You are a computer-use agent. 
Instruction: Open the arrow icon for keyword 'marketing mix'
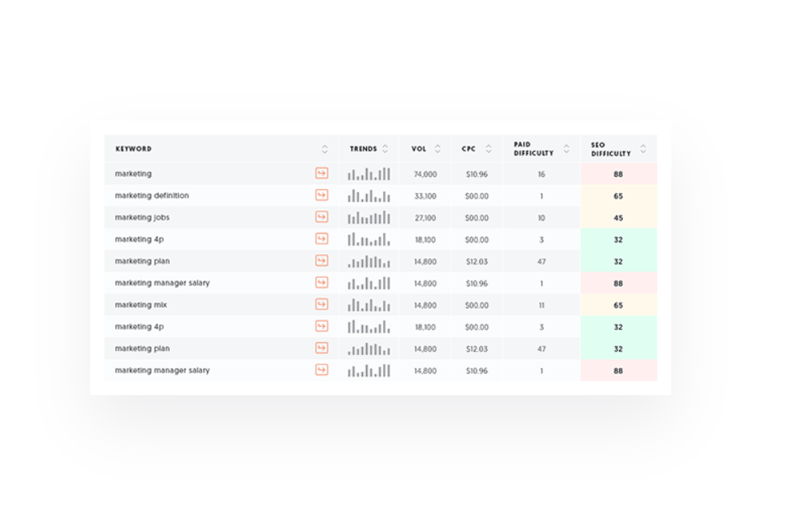[x=322, y=304]
